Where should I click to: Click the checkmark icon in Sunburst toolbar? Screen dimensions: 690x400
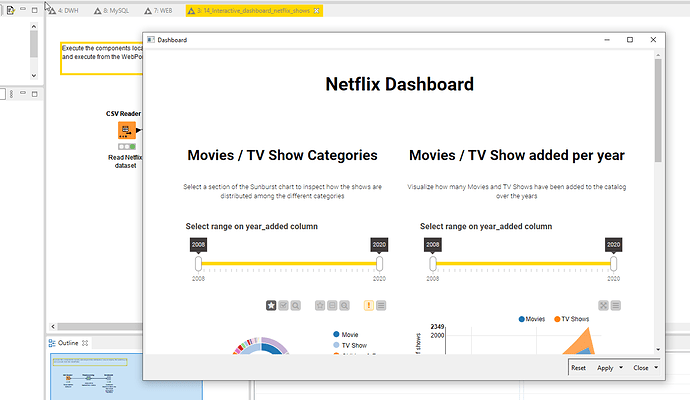[x=283, y=305]
